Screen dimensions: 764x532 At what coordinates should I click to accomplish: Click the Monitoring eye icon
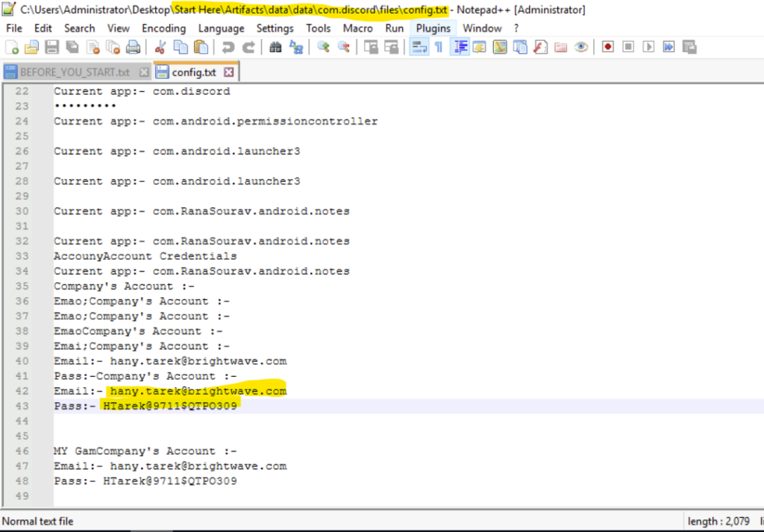coord(581,47)
